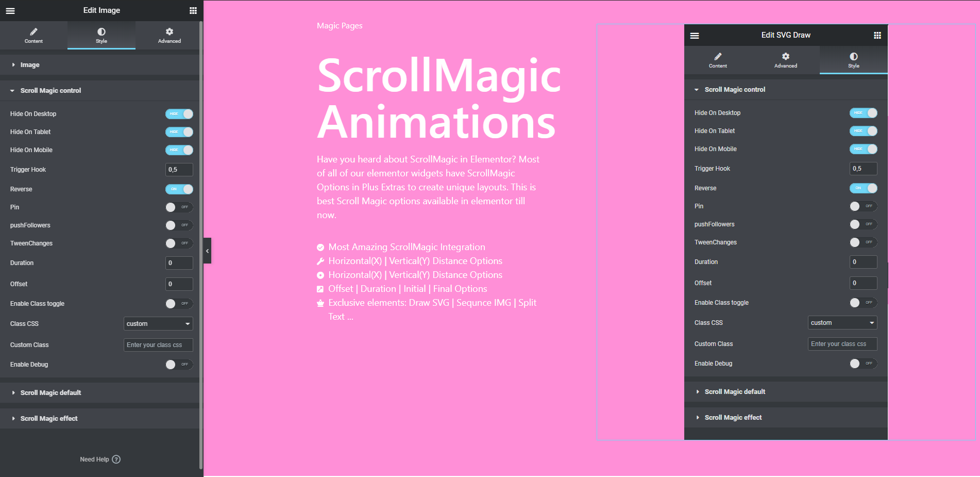Click the ScrollMagic Animations heading
This screenshot has height=477, width=980.
pyautogui.click(x=439, y=98)
